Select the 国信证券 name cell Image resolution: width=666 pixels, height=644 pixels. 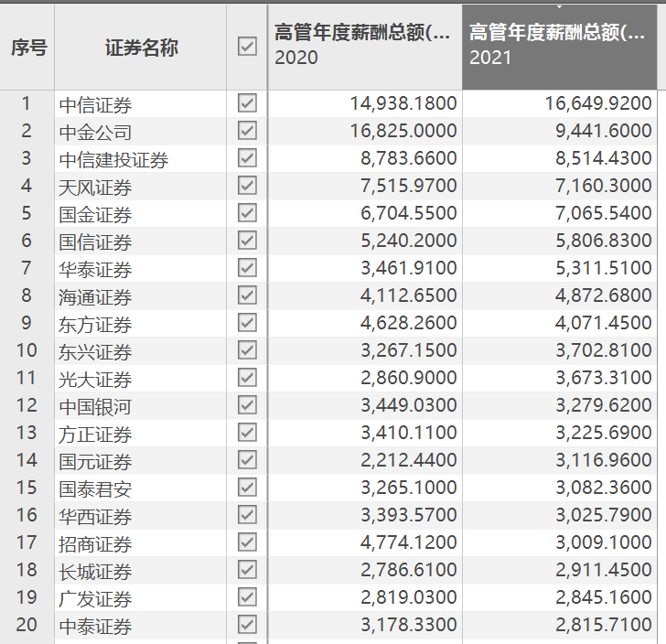pos(140,241)
